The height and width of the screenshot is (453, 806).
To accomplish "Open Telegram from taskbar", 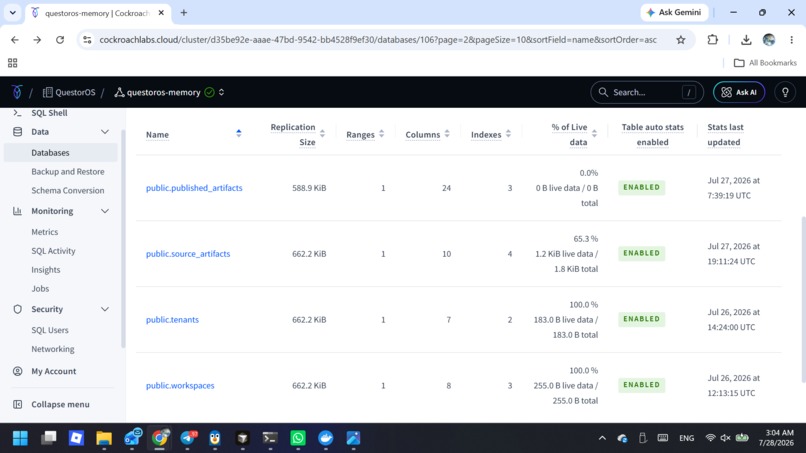I will 188,438.
